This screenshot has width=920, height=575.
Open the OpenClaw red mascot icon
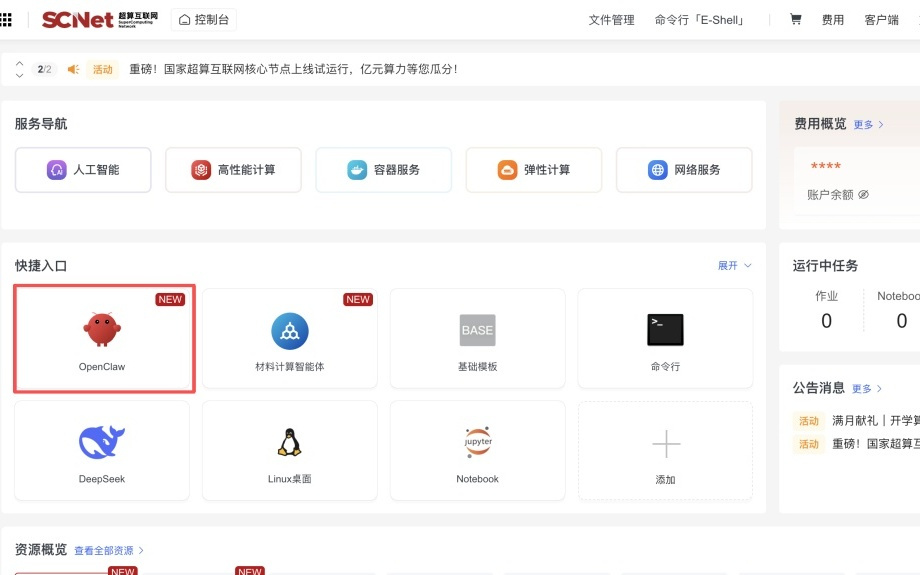click(102, 329)
